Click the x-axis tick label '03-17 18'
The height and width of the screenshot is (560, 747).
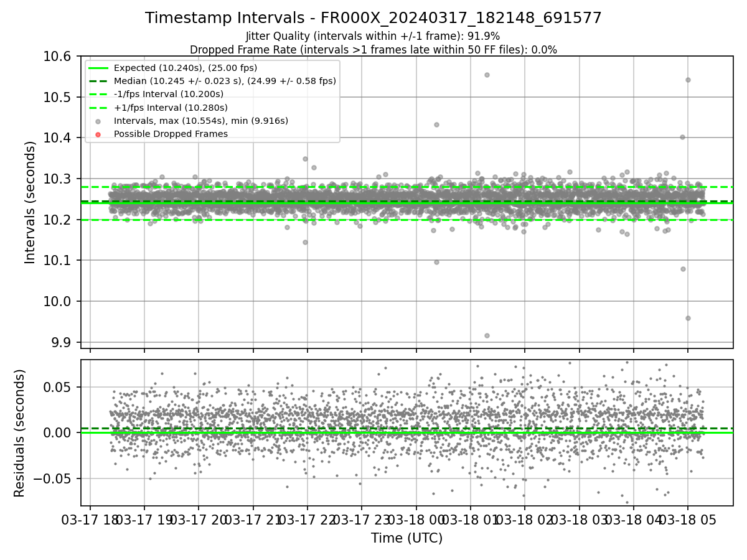(90, 519)
